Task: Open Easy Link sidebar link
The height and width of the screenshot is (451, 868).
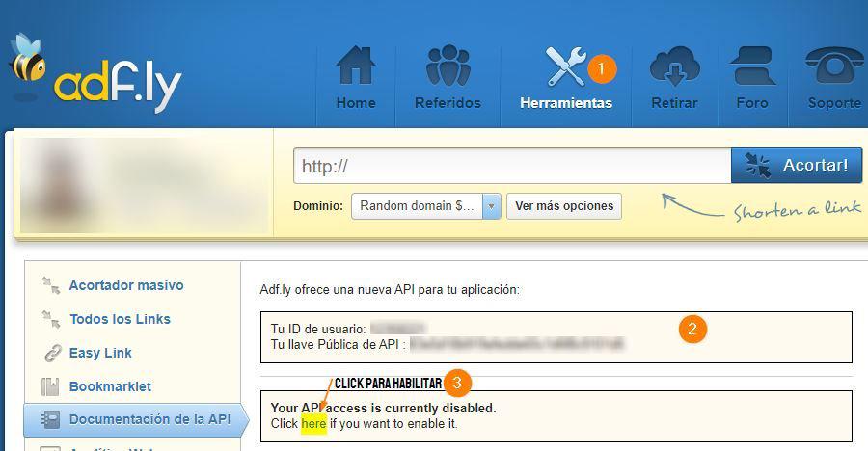Action: click(x=100, y=353)
